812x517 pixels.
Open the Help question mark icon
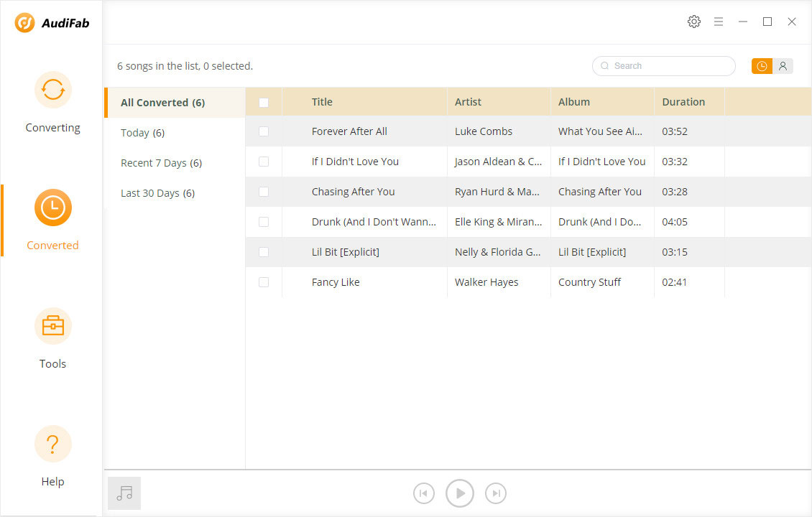click(53, 444)
